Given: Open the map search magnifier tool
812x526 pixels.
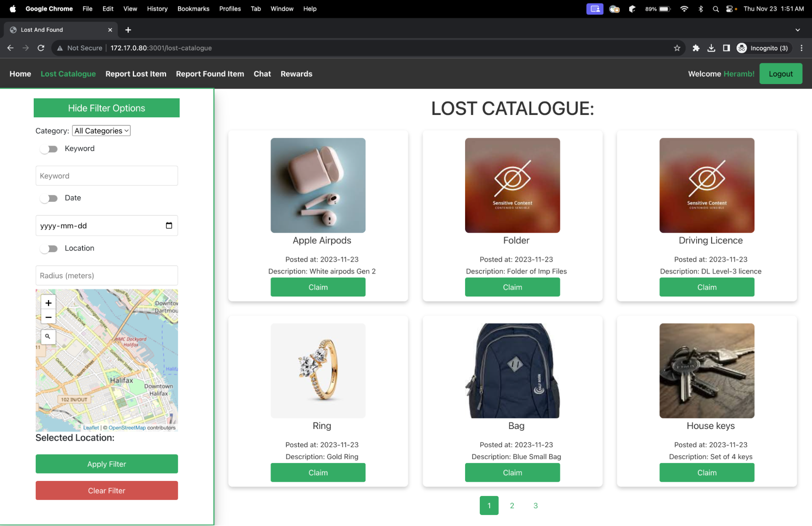Looking at the screenshot, I should coord(48,337).
